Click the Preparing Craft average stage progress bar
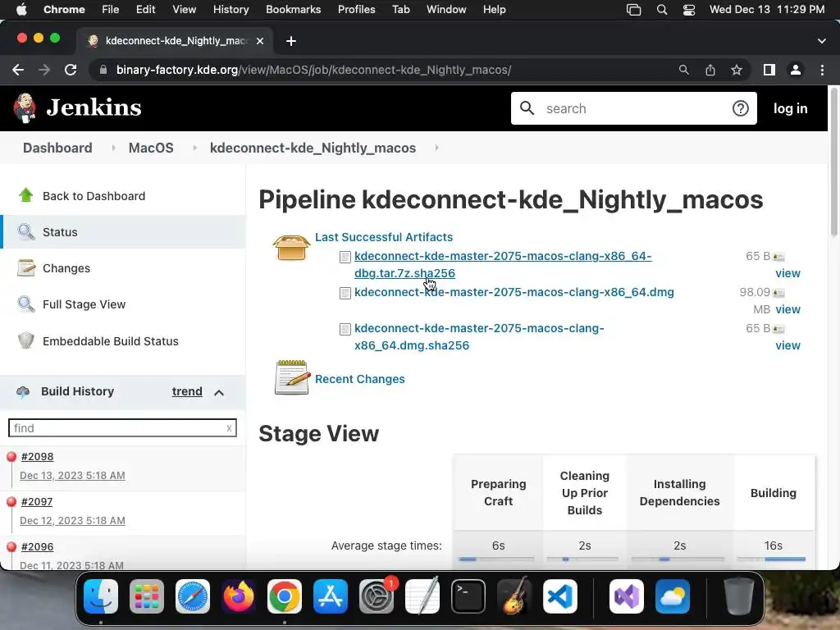 pyautogui.click(x=496, y=559)
